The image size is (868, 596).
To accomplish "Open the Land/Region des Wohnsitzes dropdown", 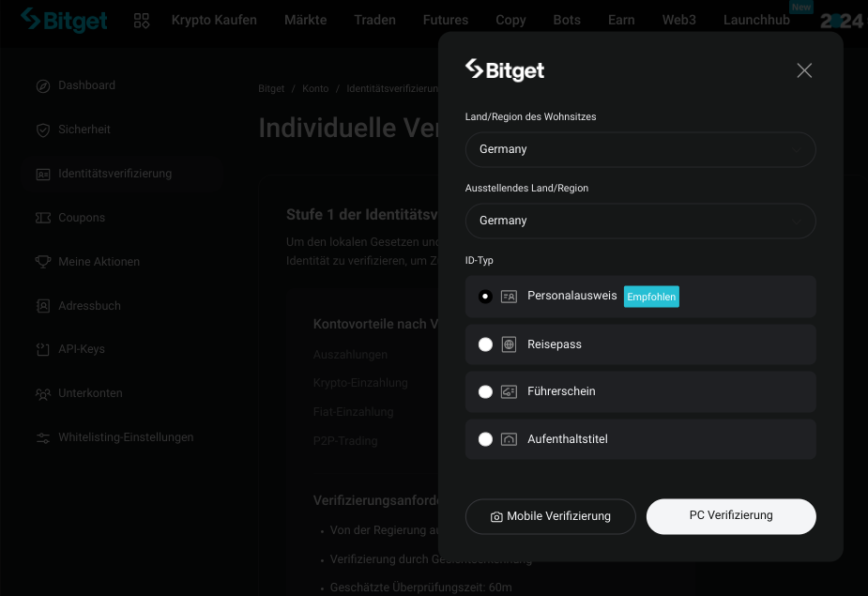I will coord(641,149).
